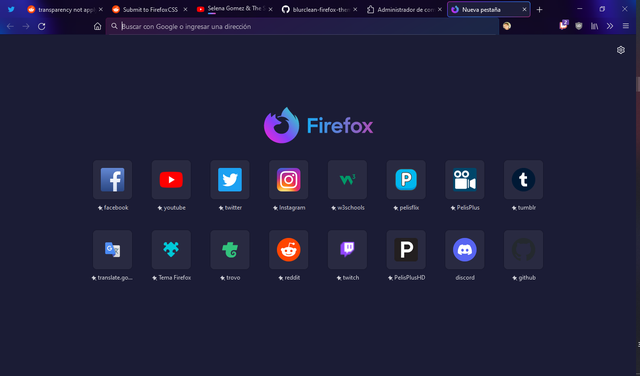Open the w3schools shortcut tile

click(347, 186)
